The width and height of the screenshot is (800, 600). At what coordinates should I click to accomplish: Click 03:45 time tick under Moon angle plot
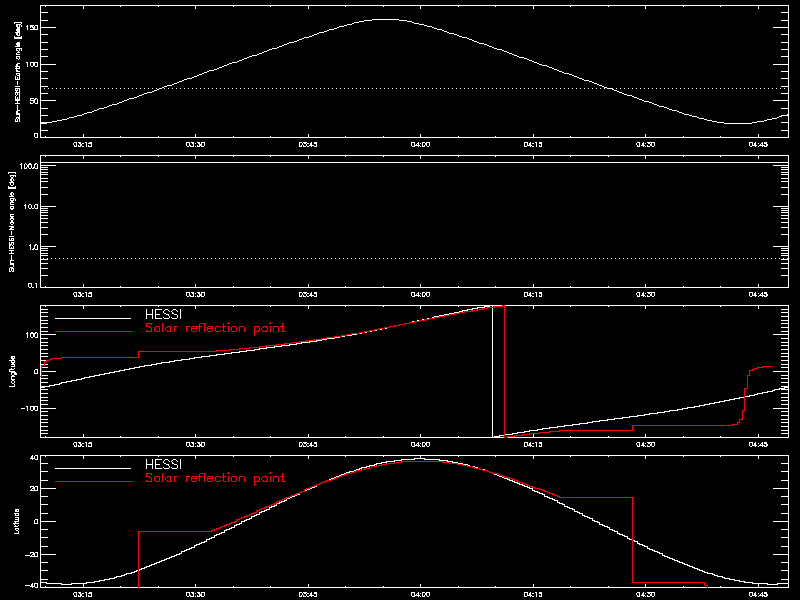point(308,294)
